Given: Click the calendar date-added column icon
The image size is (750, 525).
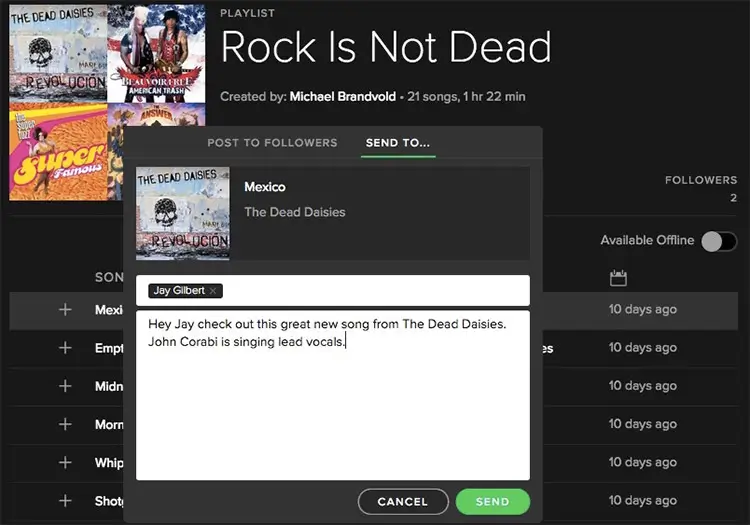Looking at the screenshot, I should point(618,278).
